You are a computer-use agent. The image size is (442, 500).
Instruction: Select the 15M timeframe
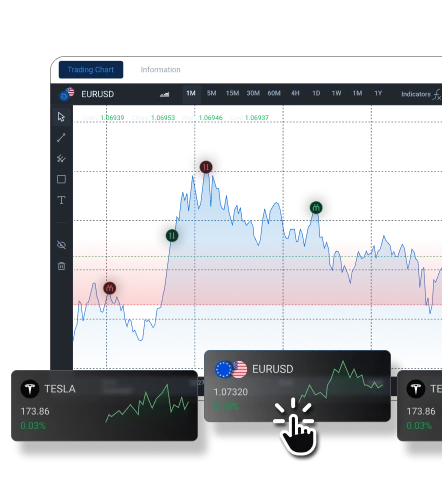coord(232,93)
